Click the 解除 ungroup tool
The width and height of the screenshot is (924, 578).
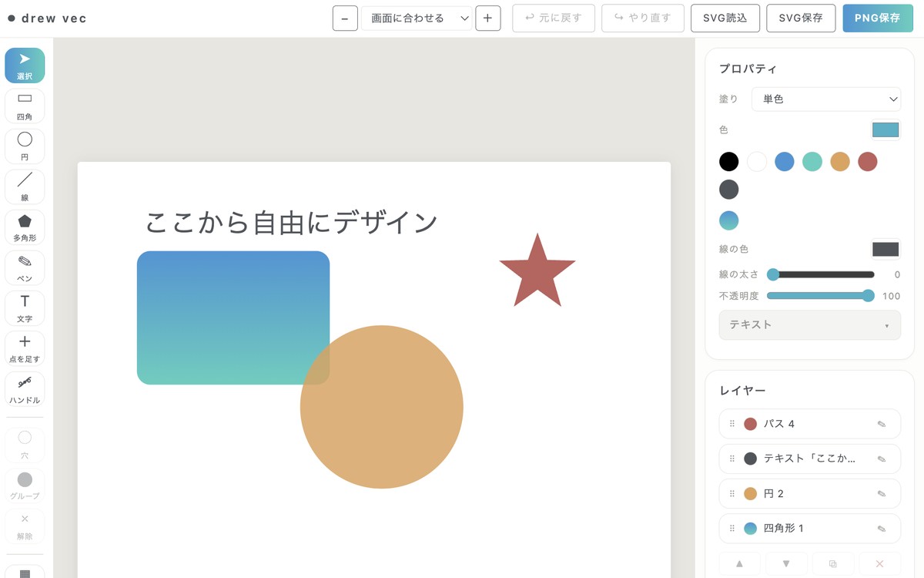click(25, 526)
